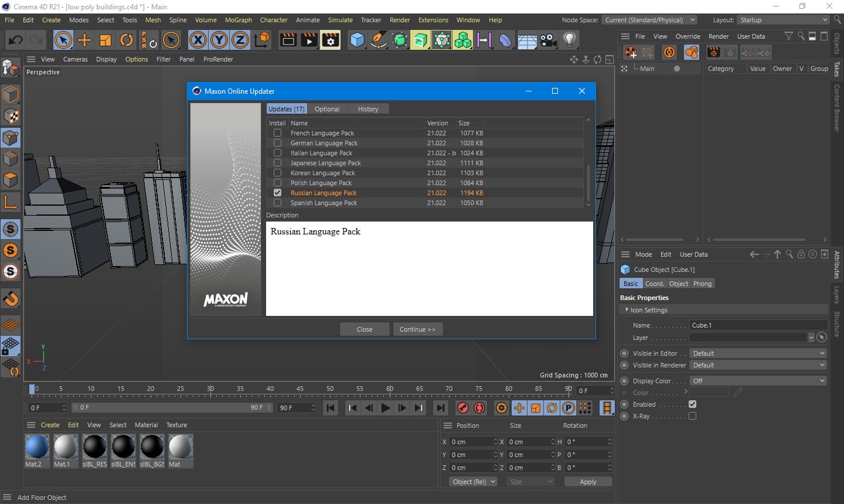
Task: Click Continue >> button
Action: point(417,329)
